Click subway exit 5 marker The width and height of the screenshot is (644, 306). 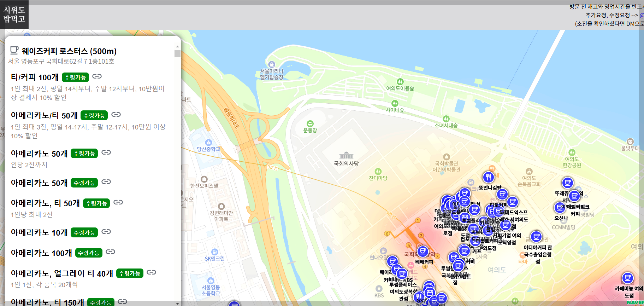(x=409, y=245)
